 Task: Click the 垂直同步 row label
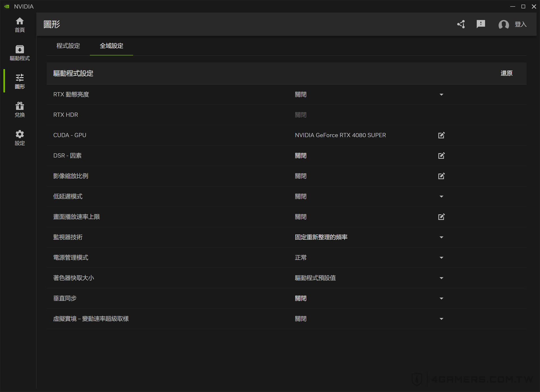point(65,298)
